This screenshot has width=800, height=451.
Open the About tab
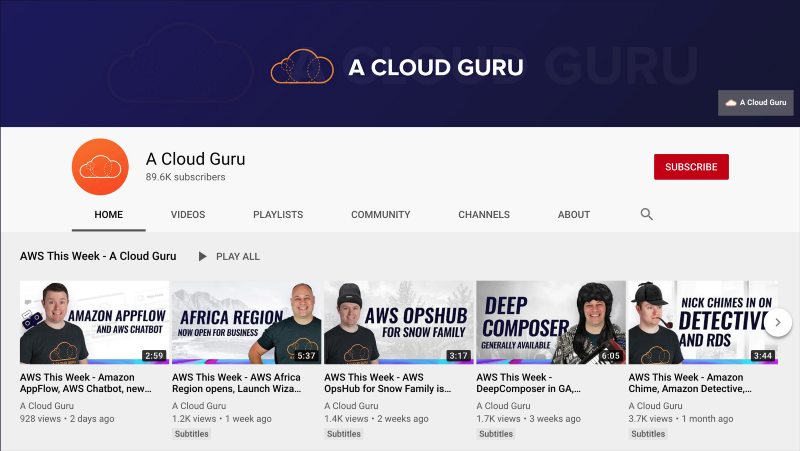pyautogui.click(x=573, y=215)
